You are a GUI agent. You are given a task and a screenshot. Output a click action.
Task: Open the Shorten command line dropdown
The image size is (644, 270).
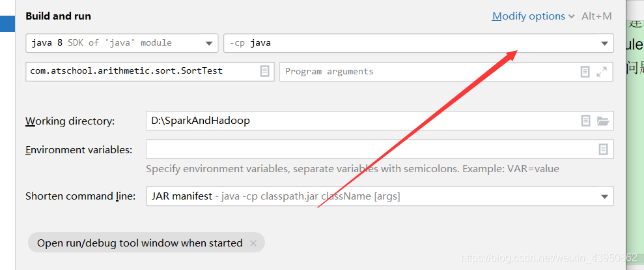pyautogui.click(x=380, y=196)
